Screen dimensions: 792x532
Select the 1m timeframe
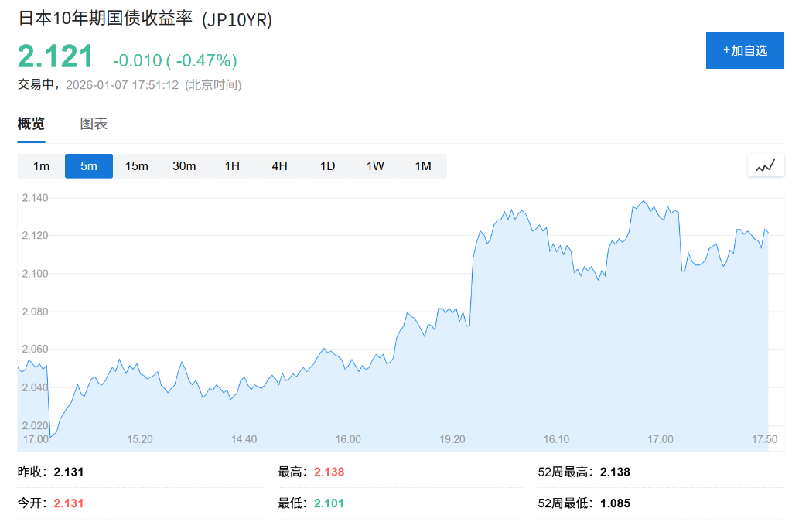point(41,165)
